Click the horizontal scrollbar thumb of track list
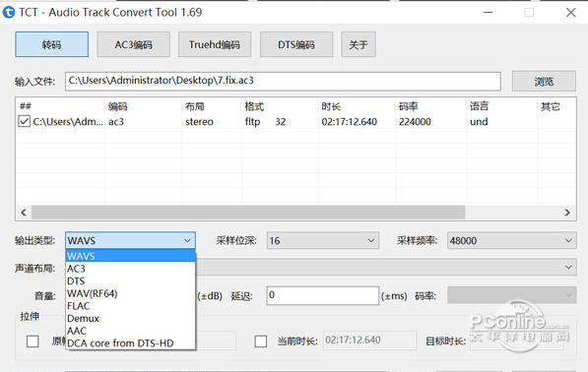The width and height of the screenshot is (588, 372). click(248, 213)
